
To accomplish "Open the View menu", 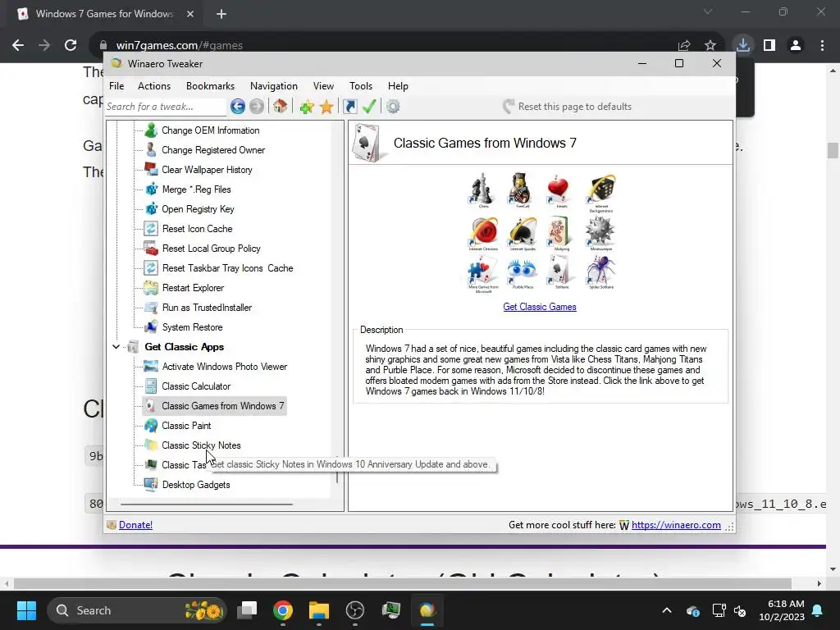I will tap(323, 85).
